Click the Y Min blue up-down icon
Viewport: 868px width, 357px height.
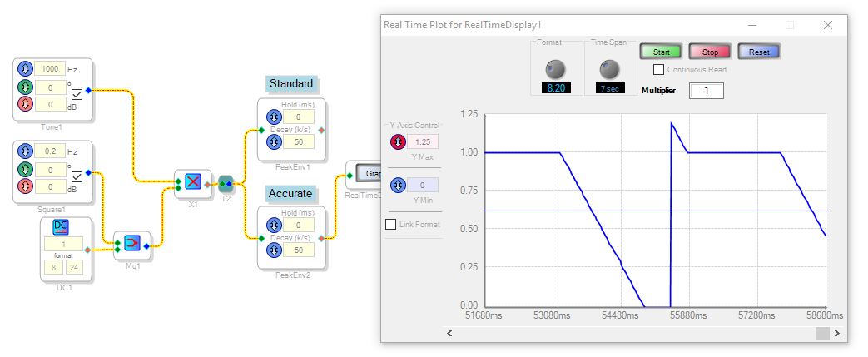click(x=397, y=186)
